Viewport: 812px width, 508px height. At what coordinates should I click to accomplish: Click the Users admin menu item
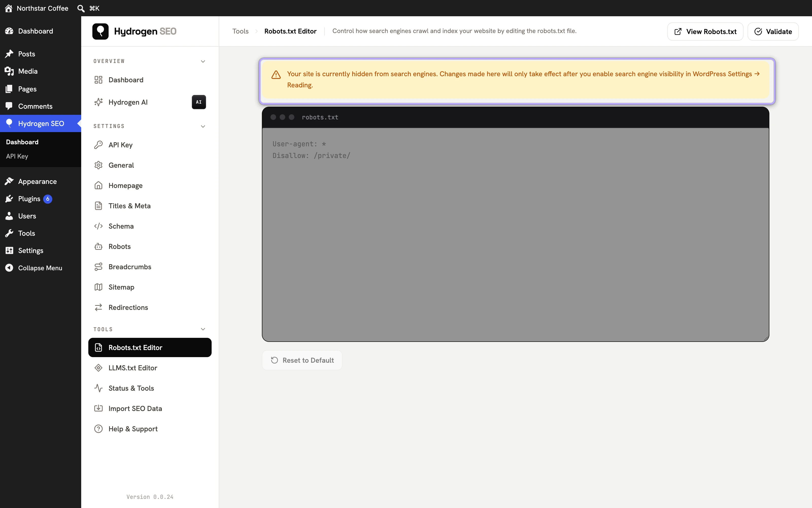click(41, 216)
